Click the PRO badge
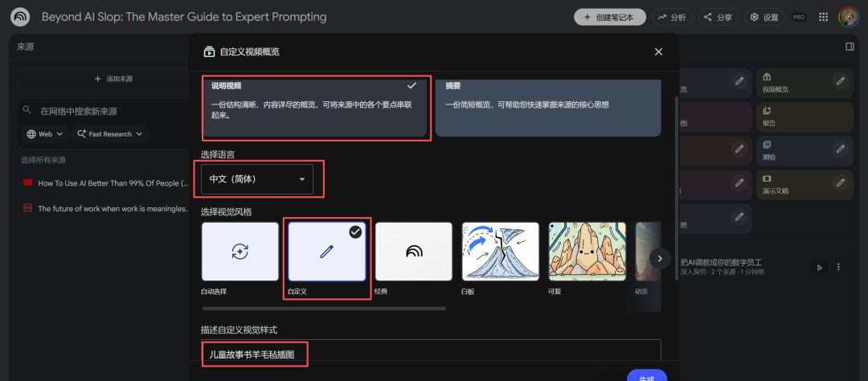 [x=799, y=17]
